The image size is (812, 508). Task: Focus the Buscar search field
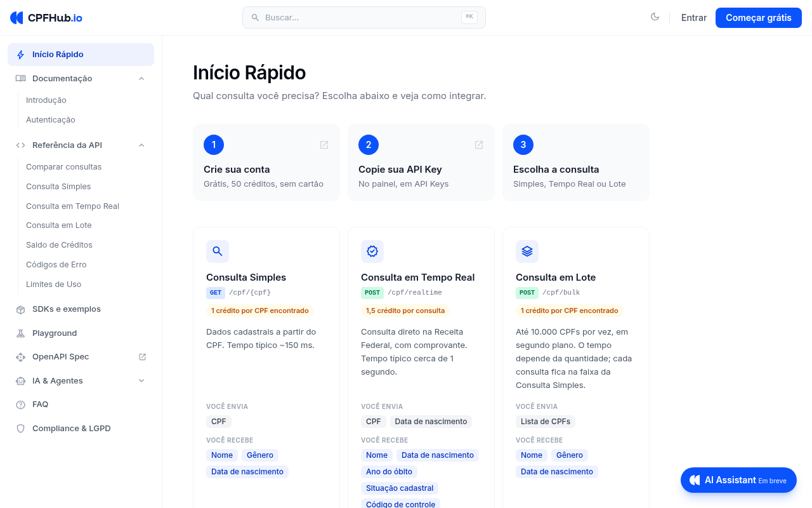pos(364,18)
